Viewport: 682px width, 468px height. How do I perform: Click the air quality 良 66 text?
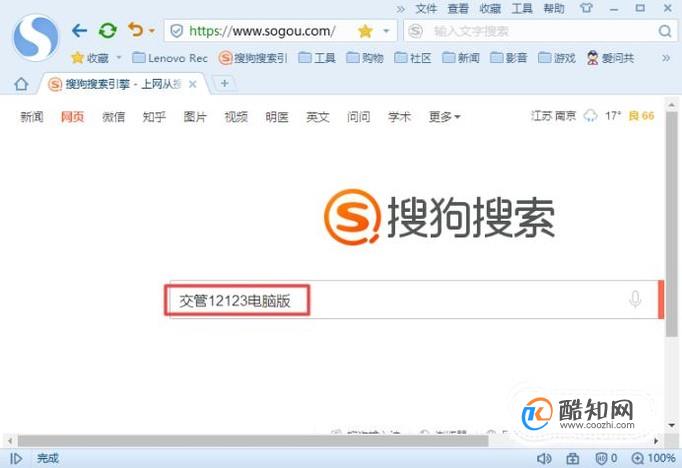tap(642, 116)
